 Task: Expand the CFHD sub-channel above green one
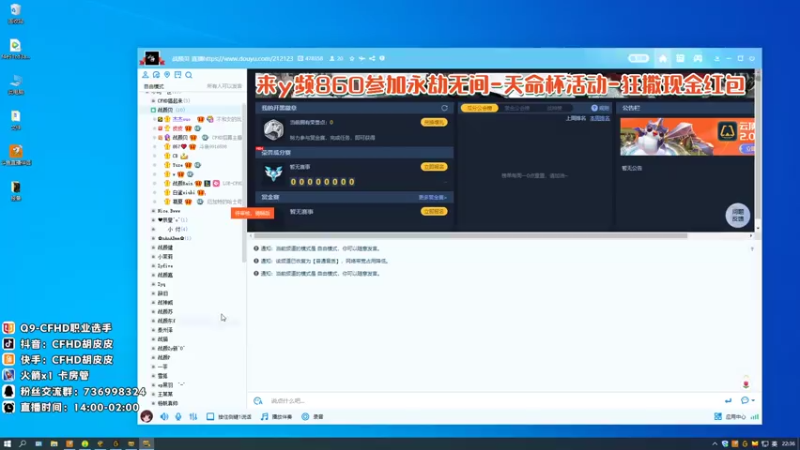point(153,101)
